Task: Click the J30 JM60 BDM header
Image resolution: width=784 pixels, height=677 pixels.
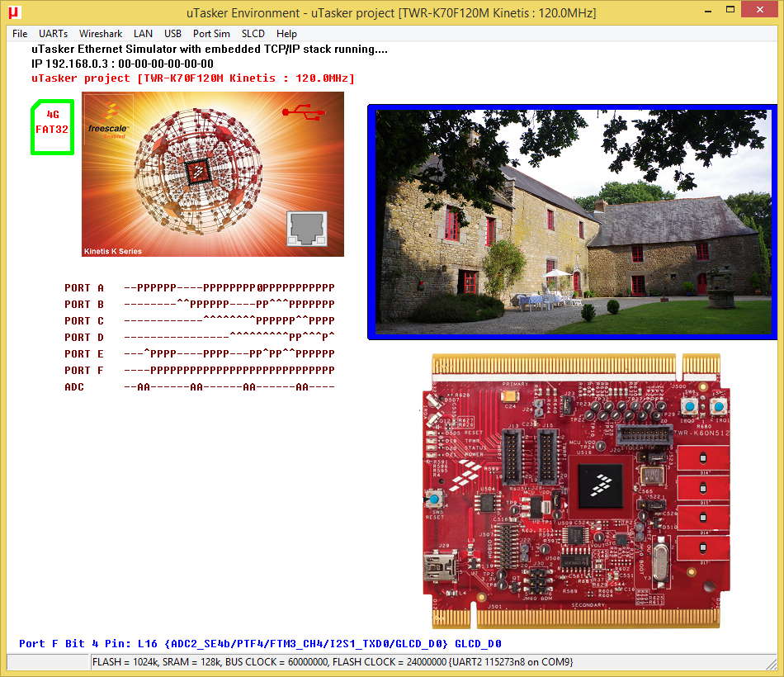Action: coord(537,580)
